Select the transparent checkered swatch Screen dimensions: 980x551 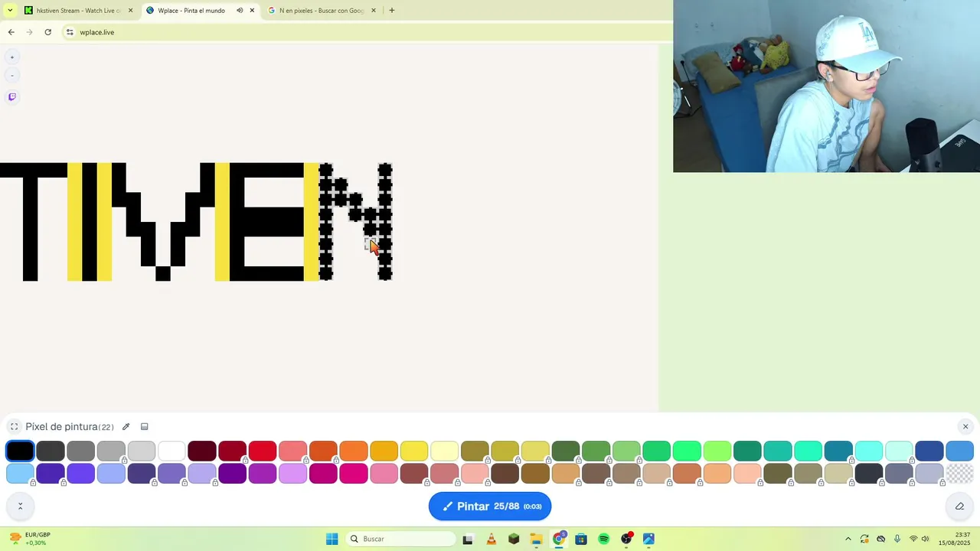pos(959,474)
